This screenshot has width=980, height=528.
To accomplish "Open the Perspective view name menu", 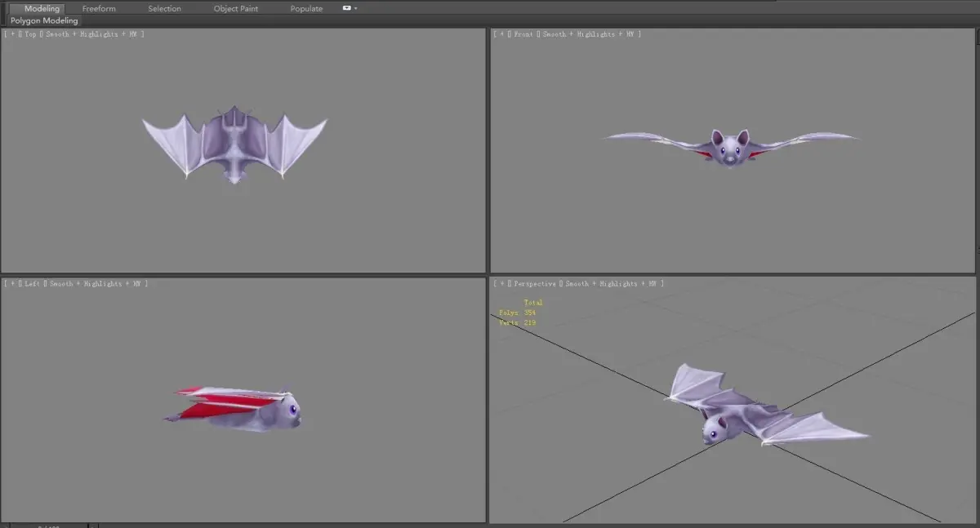I will pos(535,284).
